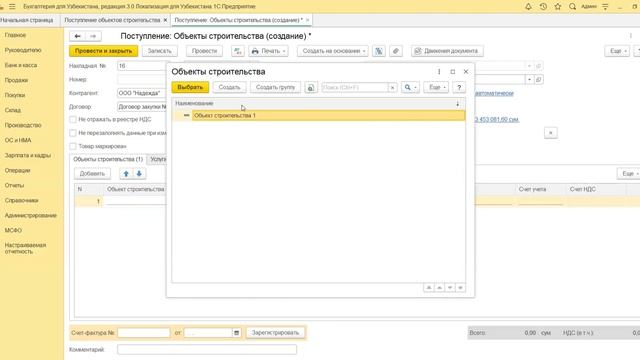Click the Зарегистрировать button
This screenshot has width=640, height=360.
tap(276, 333)
